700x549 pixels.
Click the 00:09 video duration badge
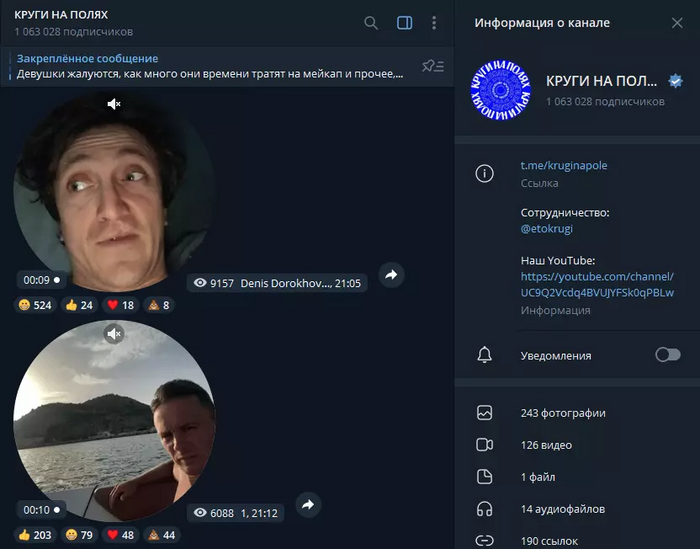point(42,280)
